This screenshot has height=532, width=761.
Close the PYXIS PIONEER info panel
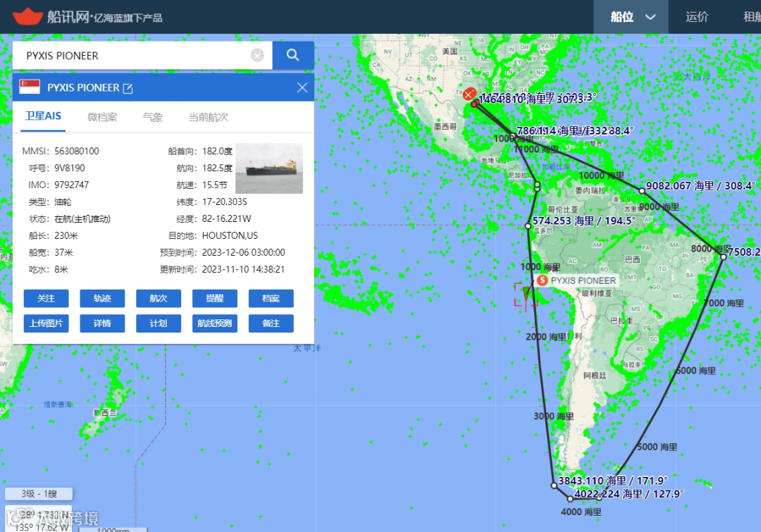[302, 87]
